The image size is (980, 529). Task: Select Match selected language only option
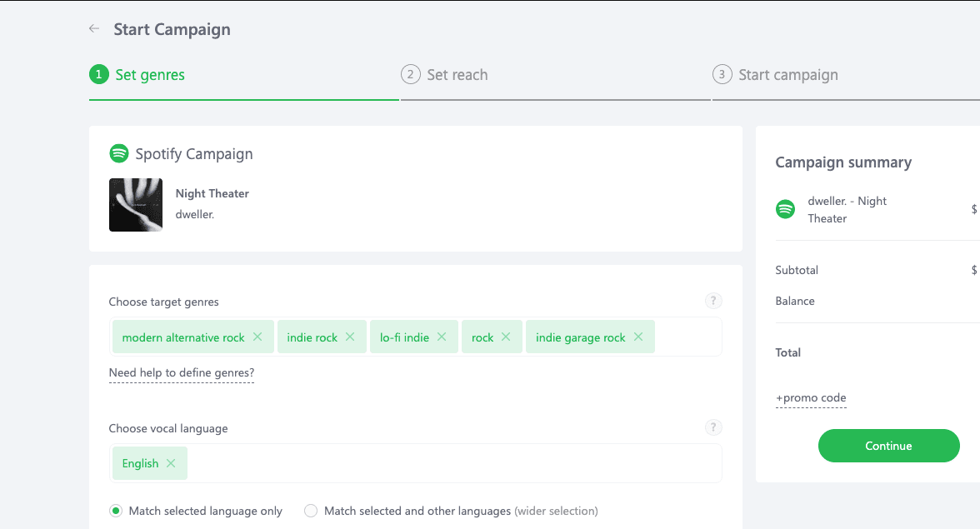(116, 511)
